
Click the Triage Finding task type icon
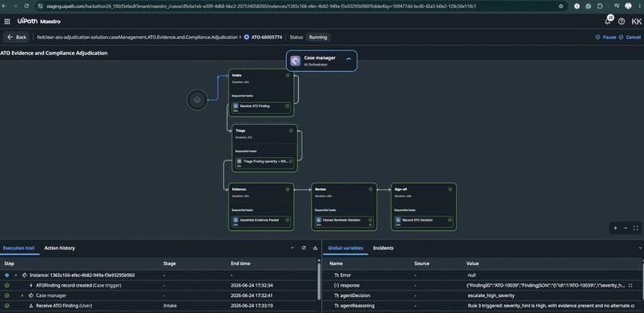239,161
